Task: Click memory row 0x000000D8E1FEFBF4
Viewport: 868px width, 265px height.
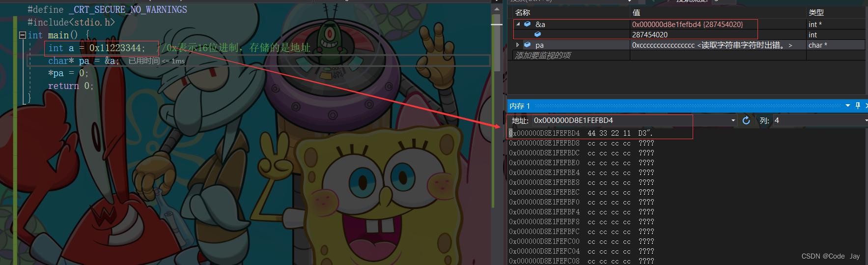Action: [x=581, y=212]
